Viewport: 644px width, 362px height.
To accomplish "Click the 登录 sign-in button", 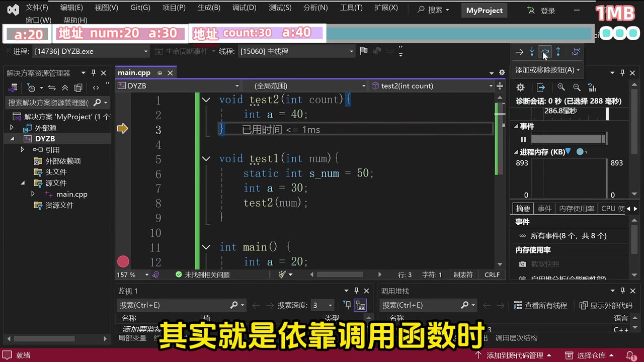I will click(541, 11).
